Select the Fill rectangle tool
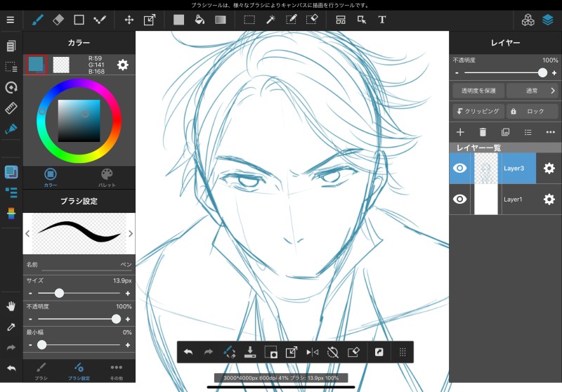Image resolution: width=562 pixels, height=392 pixels. point(178,20)
